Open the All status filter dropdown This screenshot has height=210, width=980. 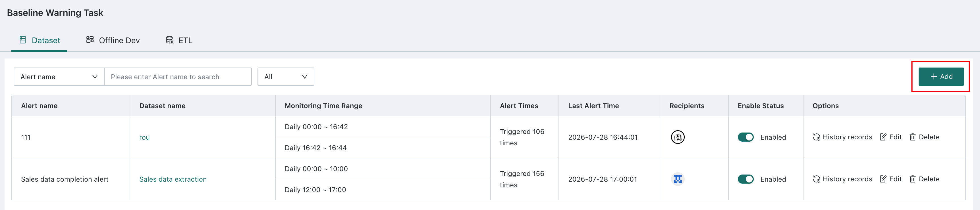(286, 77)
